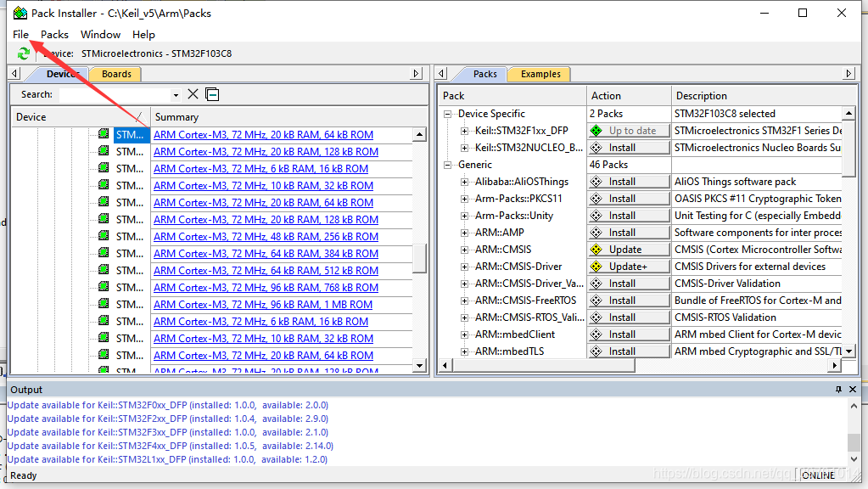Click ARM::CMSIS-Driver_Va... pack name
The height and width of the screenshot is (489, 868).
click(x=529, y=284)
